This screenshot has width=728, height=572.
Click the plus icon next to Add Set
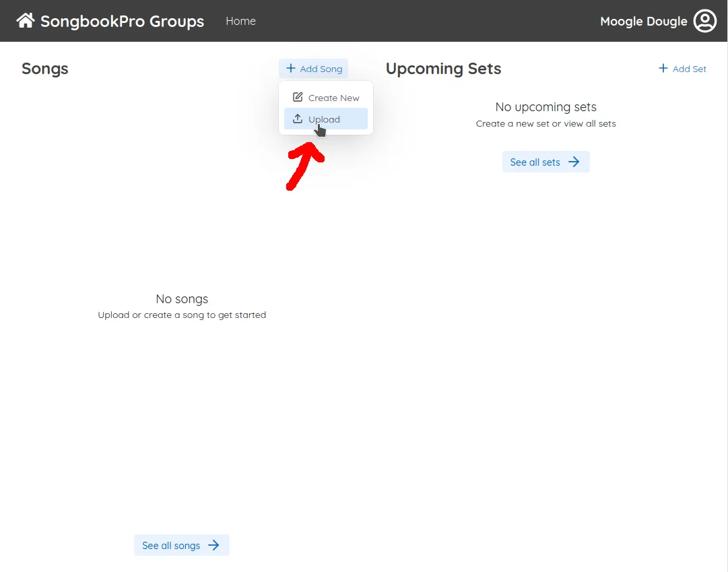664,68
